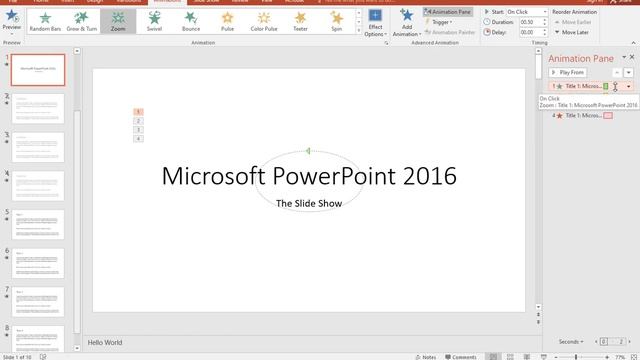Viewport: 640px width, 360px height.
Task: Adjust Delay using the spinner arrows
Action: [544, 32]
